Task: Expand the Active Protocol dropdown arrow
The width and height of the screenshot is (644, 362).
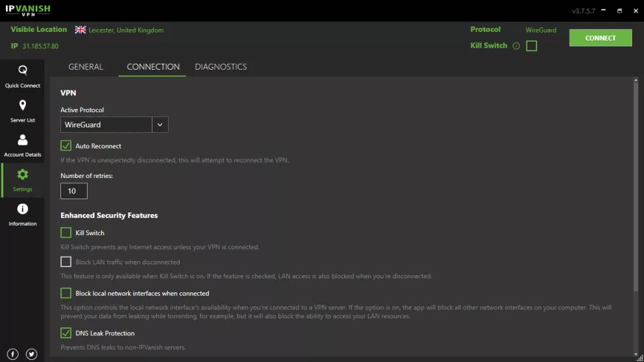Action: [x=160, y=124]
